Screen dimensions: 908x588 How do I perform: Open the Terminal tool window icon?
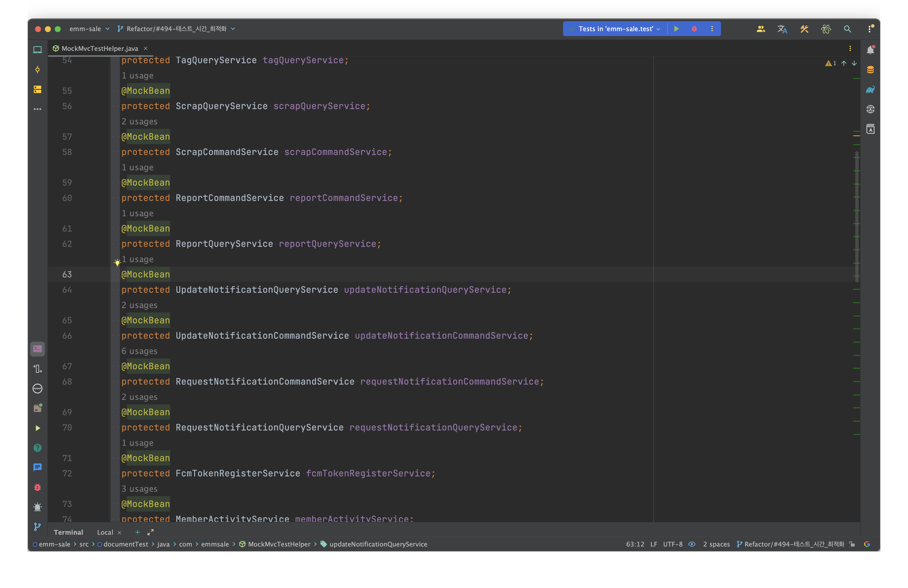click(38, 349)
